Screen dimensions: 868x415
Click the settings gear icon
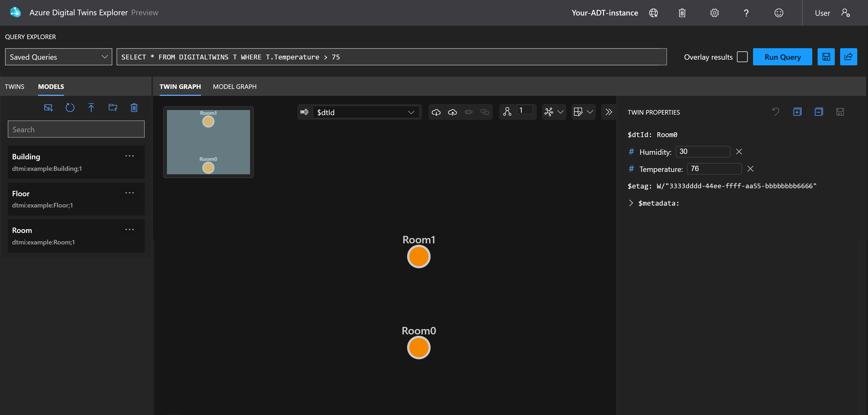pos(714,13)
